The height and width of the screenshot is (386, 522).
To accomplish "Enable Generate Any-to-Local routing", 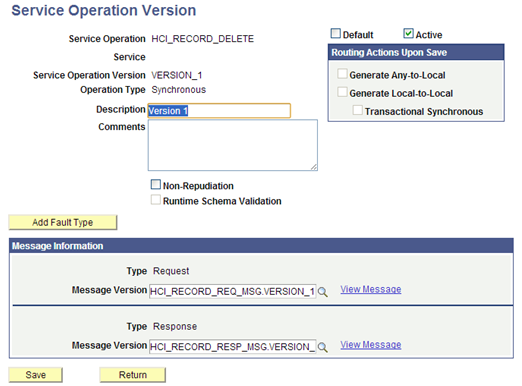I will [x=342, y=74].
